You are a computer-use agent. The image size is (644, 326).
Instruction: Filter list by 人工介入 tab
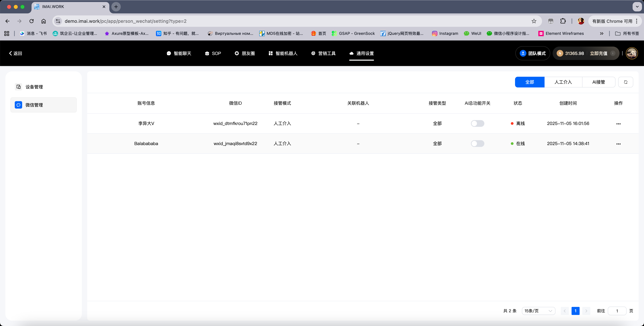pyautogui.click(x=563, y=82)
